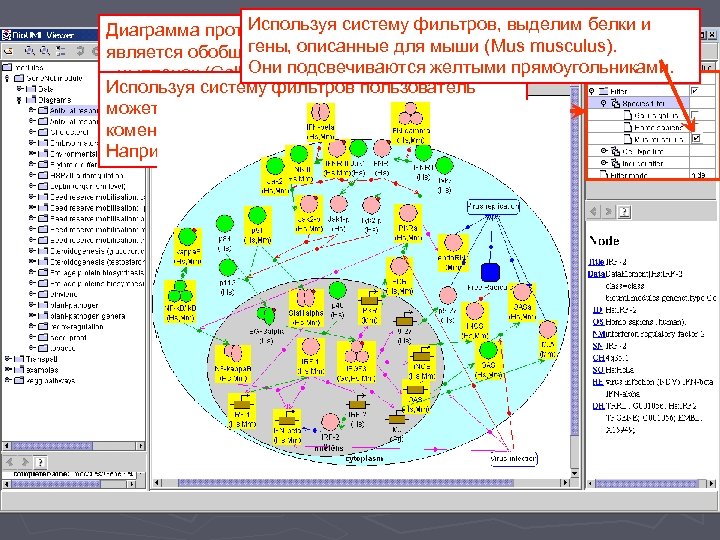Select the IRF-1 gene node in nucleus
This screenshot has height=540, width=720.
pyautogui.click(x=242, y=411)
